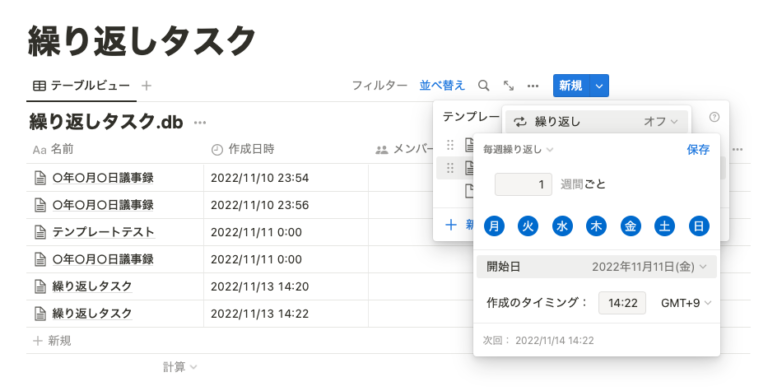This screenshot has width=768, height=391.
Task: Toggle Saturday 土 day circle
Action: [664, 226]
